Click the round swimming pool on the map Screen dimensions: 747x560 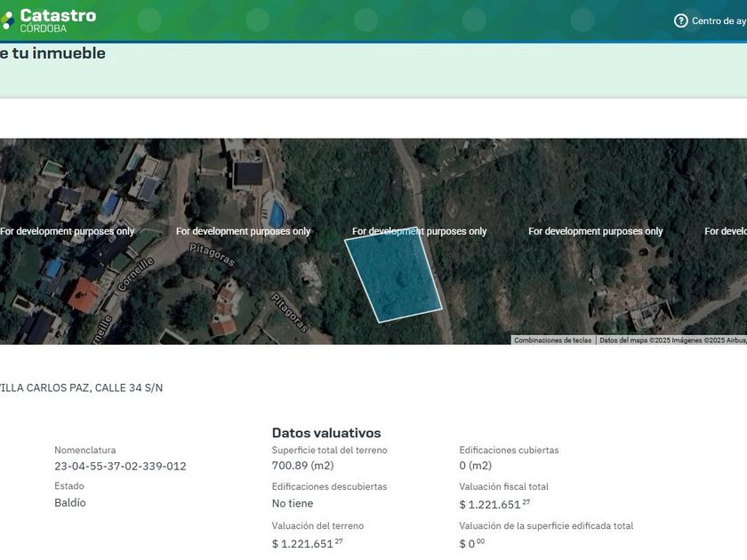[277, 213]
